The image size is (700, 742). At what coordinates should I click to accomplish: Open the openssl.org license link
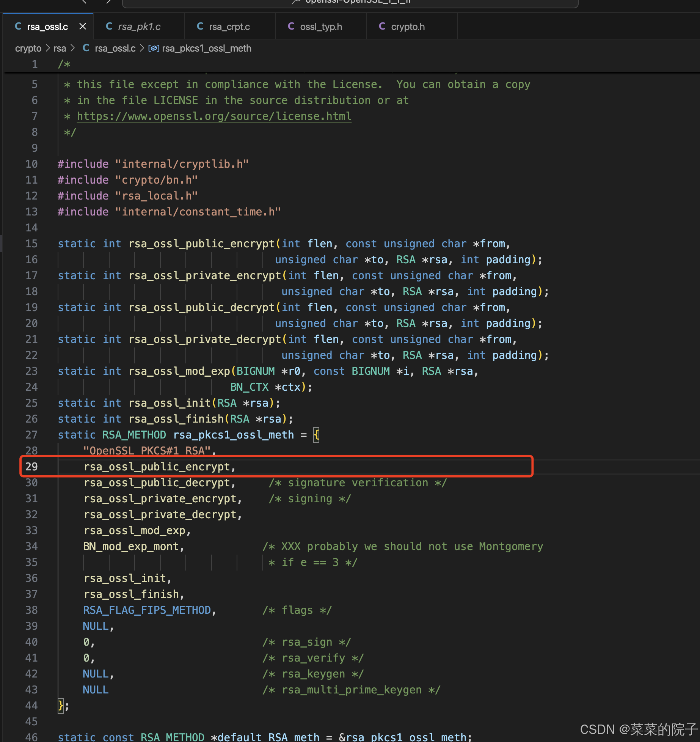[x=213, y=116]
